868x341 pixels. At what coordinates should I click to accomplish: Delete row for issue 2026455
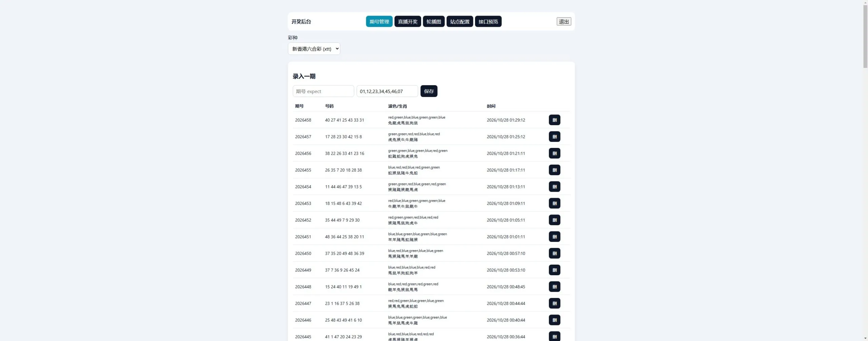[554, 170]
